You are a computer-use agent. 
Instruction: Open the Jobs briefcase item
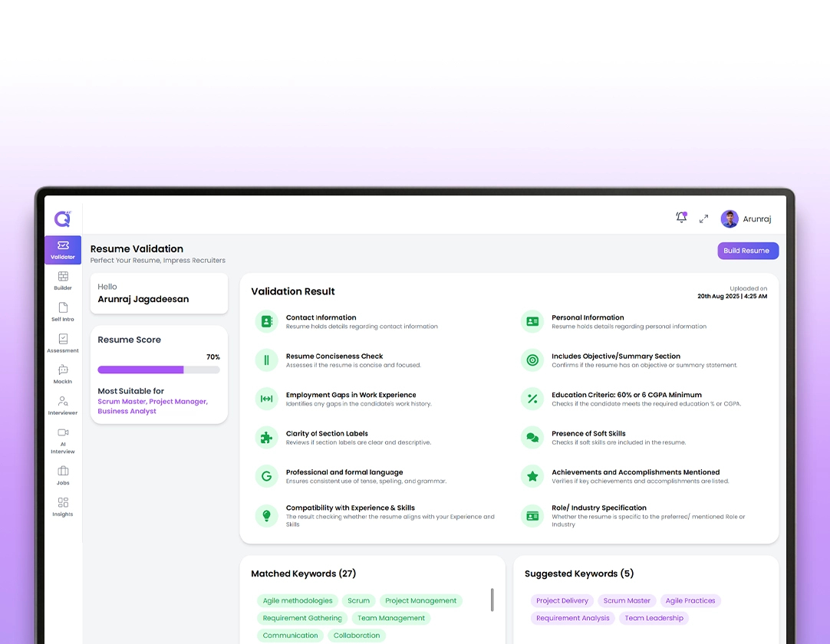(x=63, y=475)
